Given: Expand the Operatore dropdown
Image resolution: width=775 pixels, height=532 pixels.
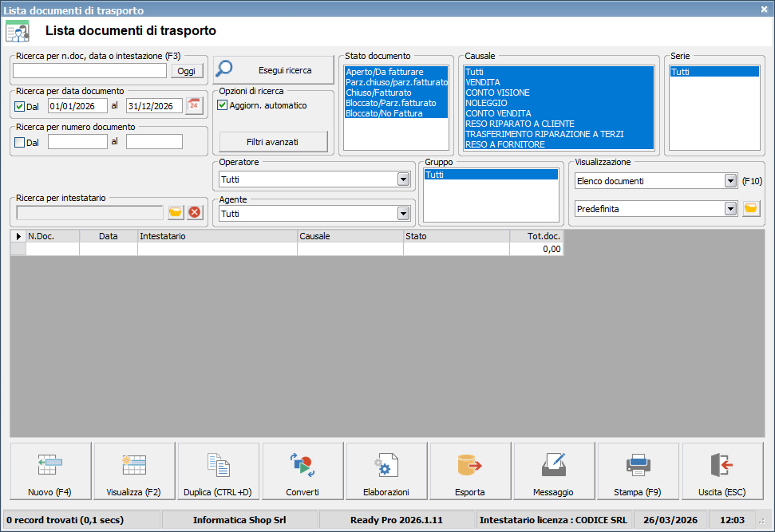Looking at the screenshot, I should click(x=403, y=179).
